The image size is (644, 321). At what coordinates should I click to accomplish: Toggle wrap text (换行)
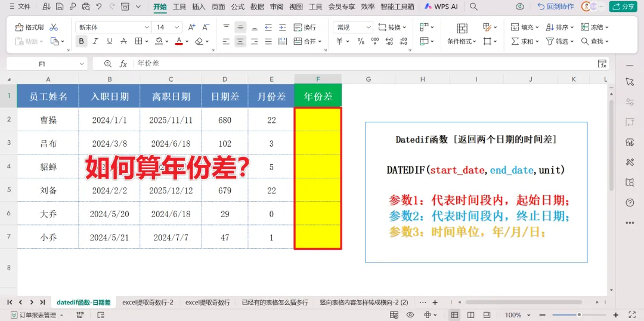click(x=305, y=27)
